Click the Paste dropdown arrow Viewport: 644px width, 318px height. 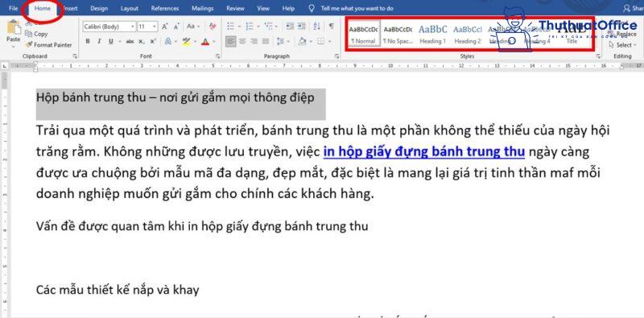pyautogui.click(x=13, y=46)
